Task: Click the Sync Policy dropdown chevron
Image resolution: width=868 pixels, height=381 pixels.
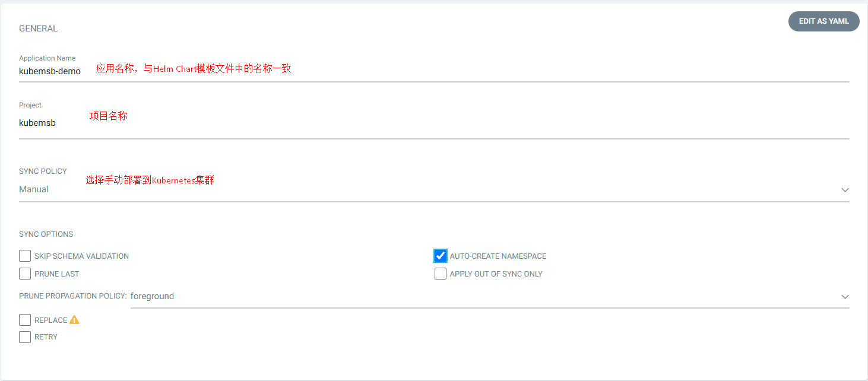Action: click(845, 190)
